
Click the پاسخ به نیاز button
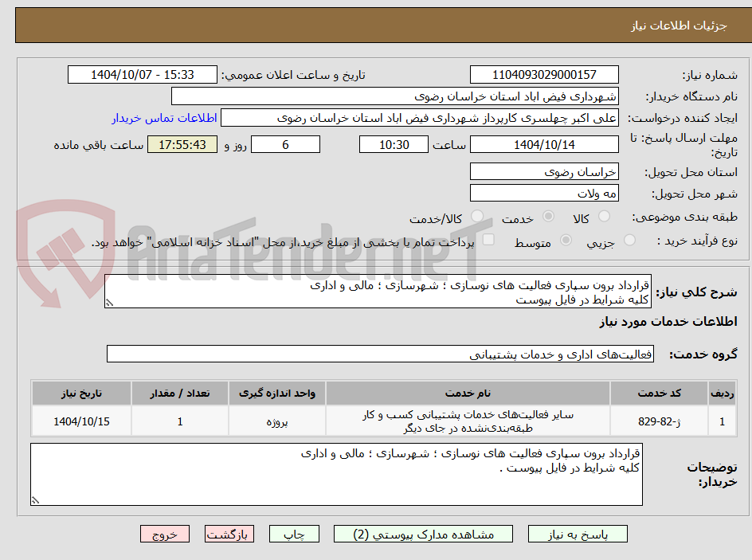coord(578,534)
